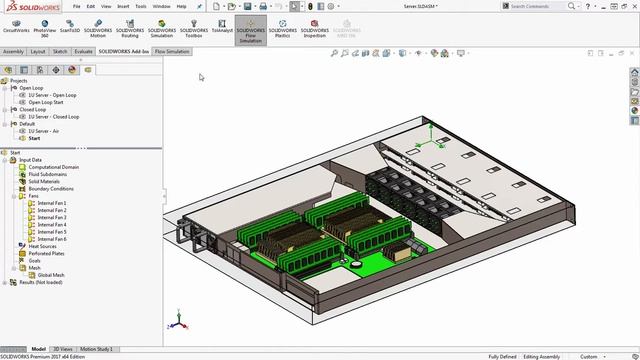Open the Tools menu
640x360 pixels.
click(x=141, y=6)
